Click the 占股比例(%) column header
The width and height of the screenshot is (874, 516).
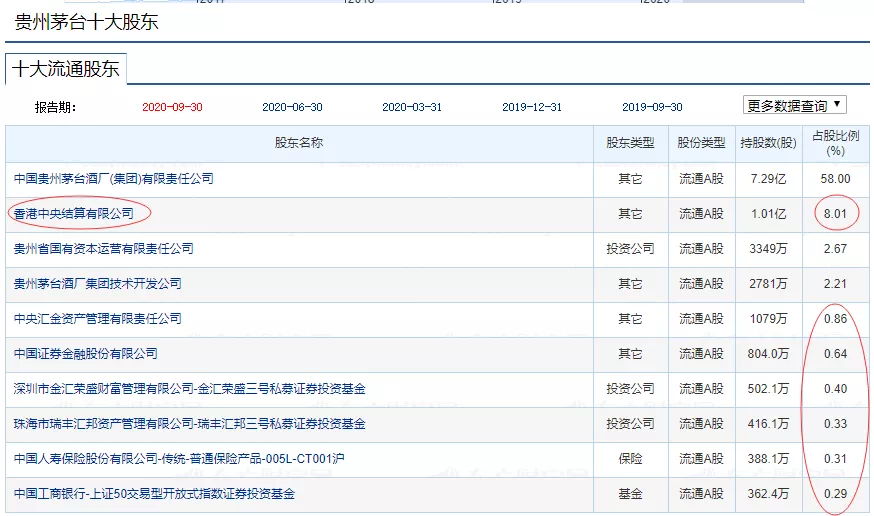pyautogui.click(x=836, y=143)
